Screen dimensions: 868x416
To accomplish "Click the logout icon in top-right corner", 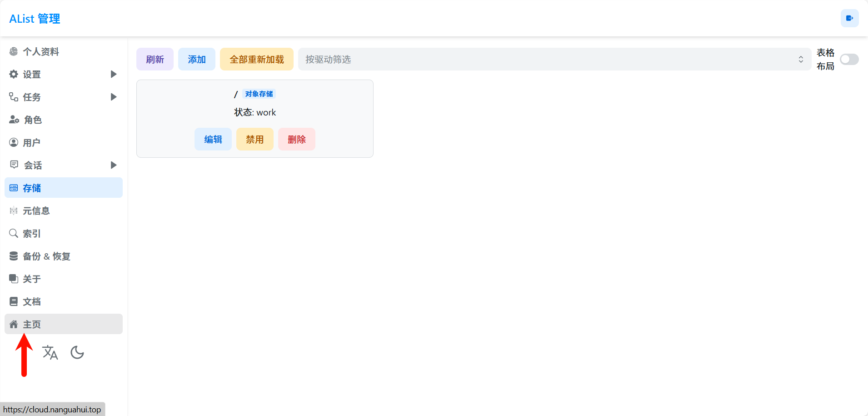I will coord(849,19).
